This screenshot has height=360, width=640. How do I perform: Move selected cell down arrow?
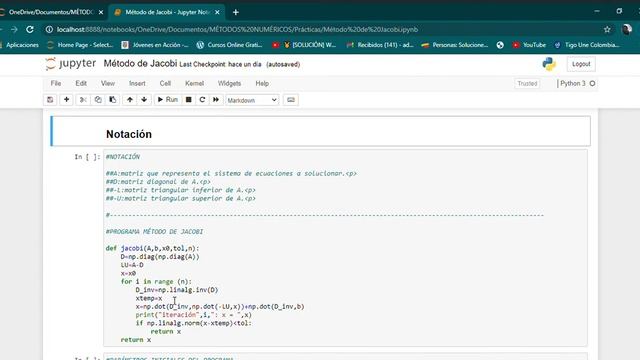click(144, 100)
